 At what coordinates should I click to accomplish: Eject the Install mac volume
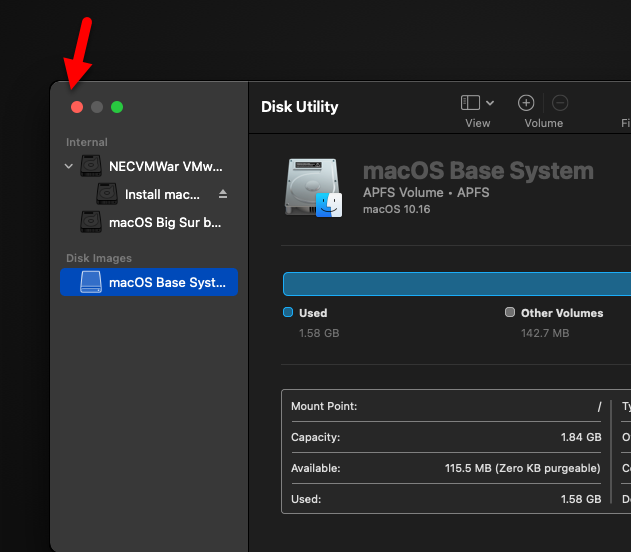click(223, 194)
